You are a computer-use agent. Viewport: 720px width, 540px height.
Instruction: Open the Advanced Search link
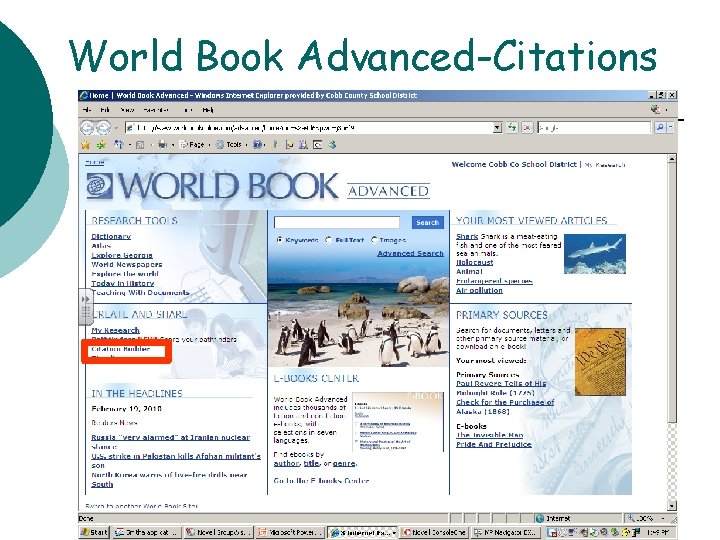[411, 253]
